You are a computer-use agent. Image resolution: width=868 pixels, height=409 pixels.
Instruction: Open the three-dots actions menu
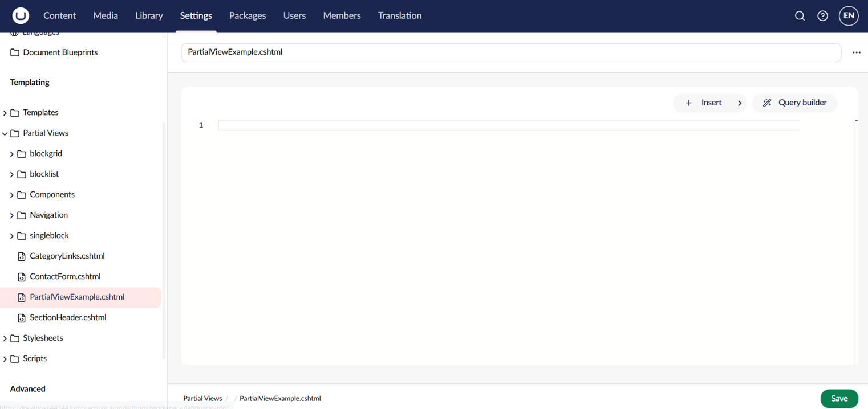[857, 52]
